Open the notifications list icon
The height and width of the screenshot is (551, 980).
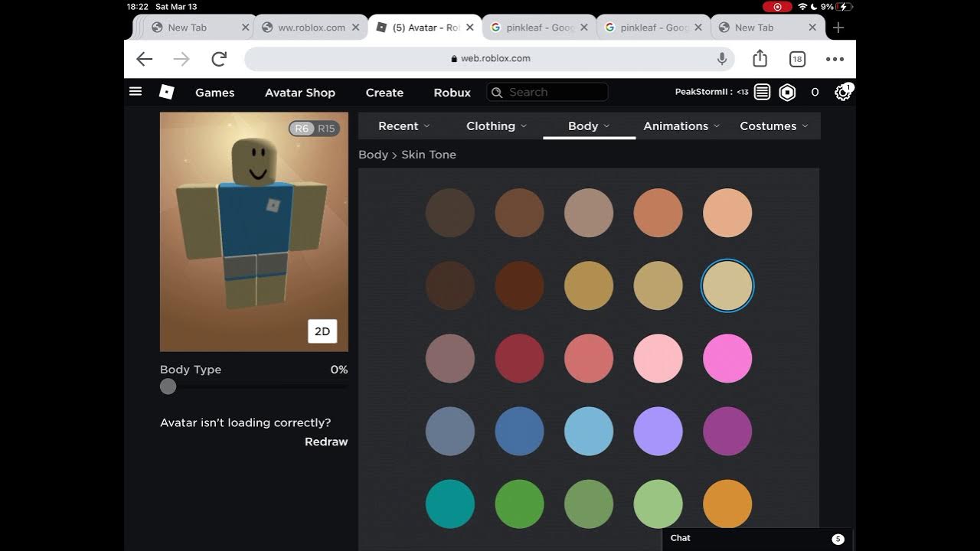pyautogui.click(x=762, y=92)
